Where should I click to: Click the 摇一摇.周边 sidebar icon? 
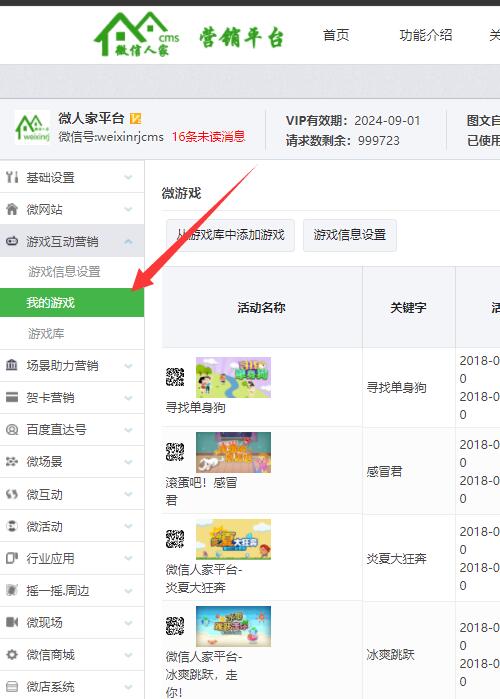12,590
